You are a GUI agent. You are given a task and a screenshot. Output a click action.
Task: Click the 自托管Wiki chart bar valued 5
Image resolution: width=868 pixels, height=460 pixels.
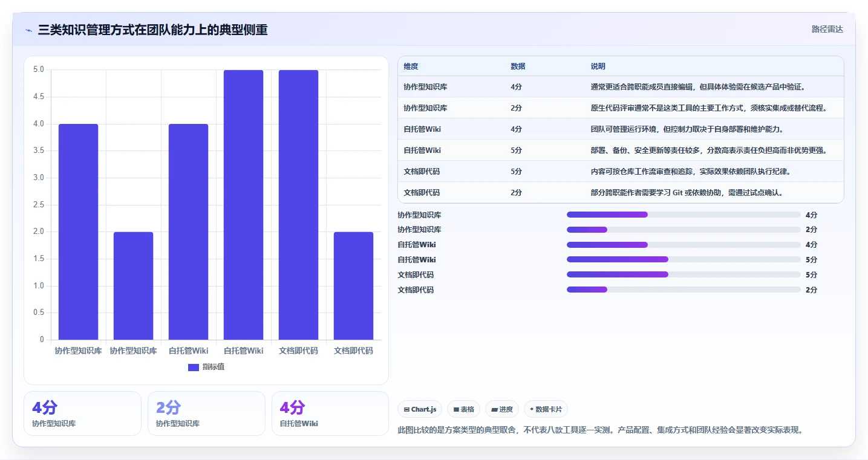tap(243, 205)
